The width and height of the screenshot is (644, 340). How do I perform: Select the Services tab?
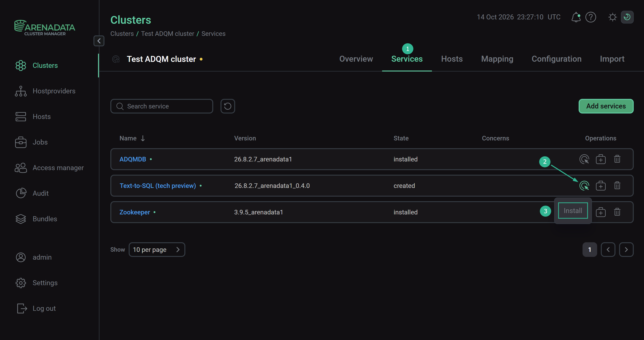(x=407, y=59)
